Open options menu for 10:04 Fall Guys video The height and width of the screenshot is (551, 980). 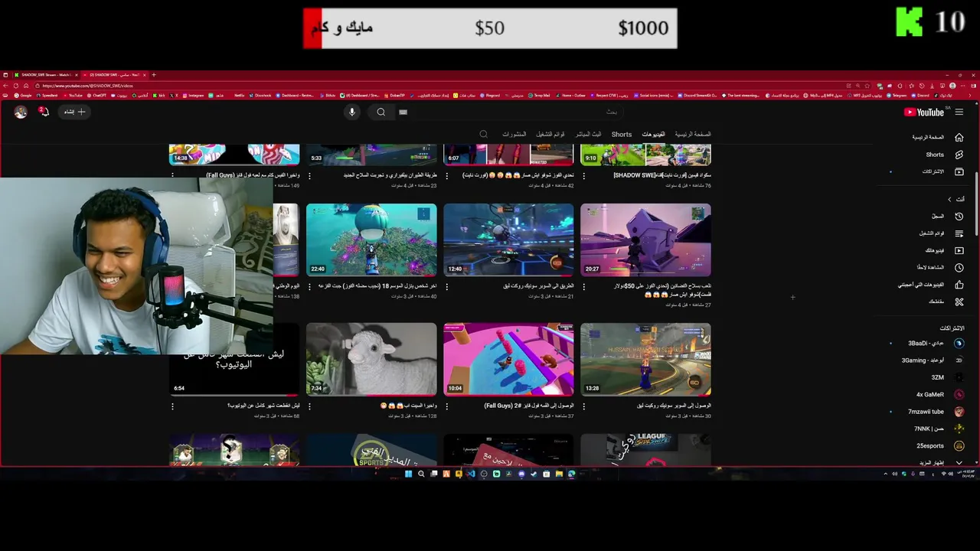[447, 406]
